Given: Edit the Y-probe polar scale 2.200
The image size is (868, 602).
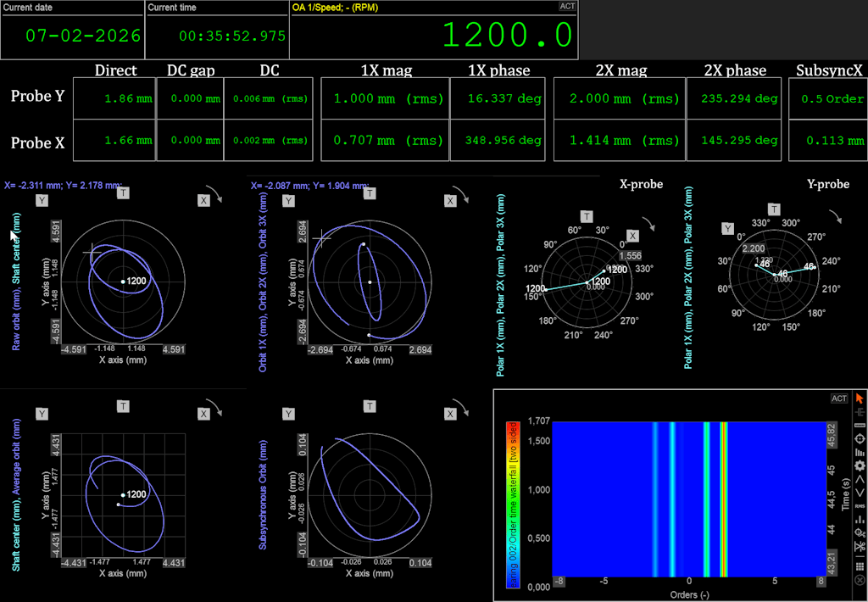Looking at the screenshot, I should point(754,248).
